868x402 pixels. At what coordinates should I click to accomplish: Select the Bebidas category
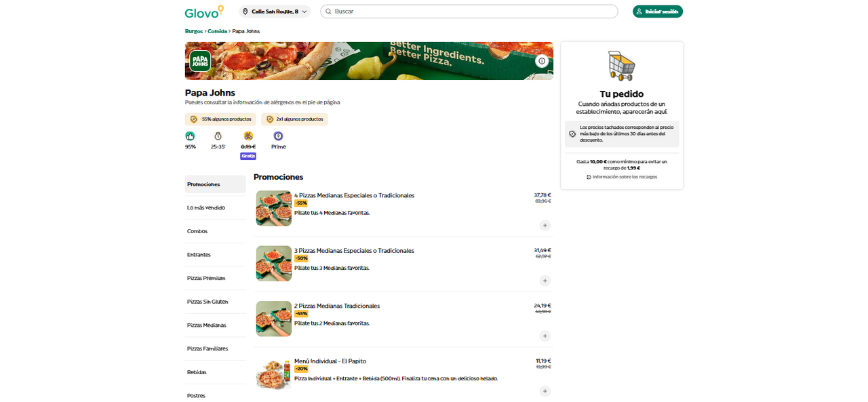pyautogui.click(x=215, y=372)
